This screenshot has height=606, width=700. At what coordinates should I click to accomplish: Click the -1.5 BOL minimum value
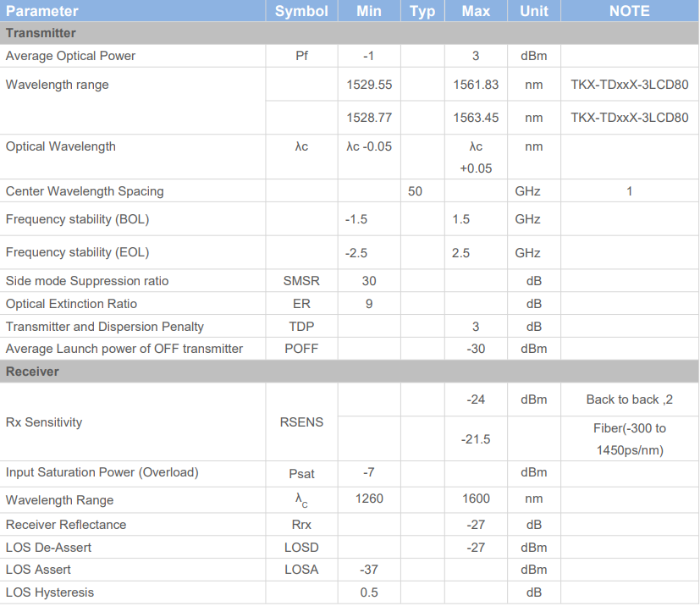point(356,219)
